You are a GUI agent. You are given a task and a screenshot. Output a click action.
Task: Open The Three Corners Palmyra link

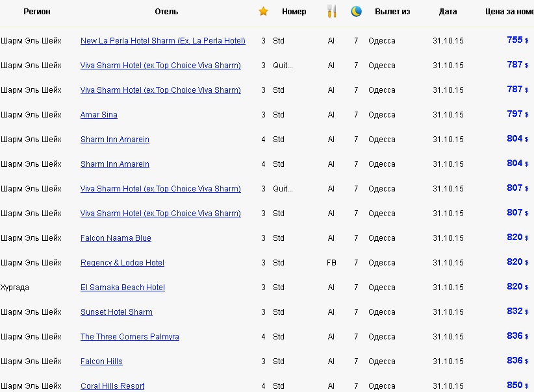(x=130, y=337)
